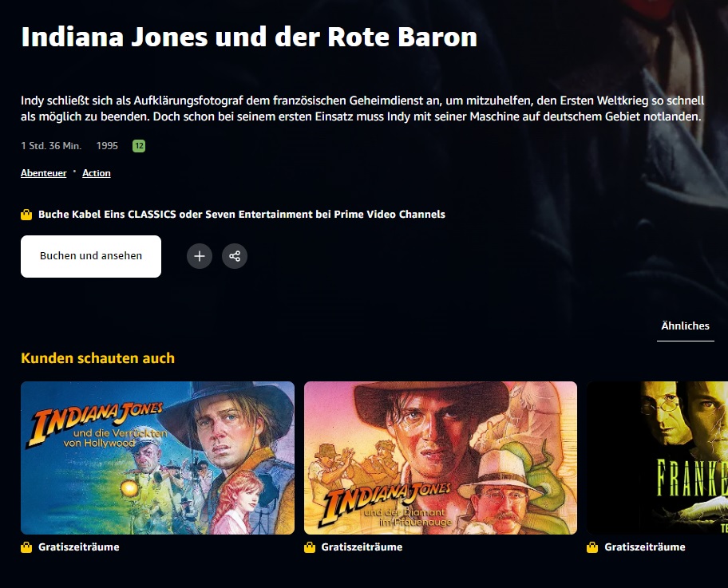The image size is (728, 588).
Task: Click Gratiszeiträume label under Frankenstein poster
Action: (x=645, y=547)
